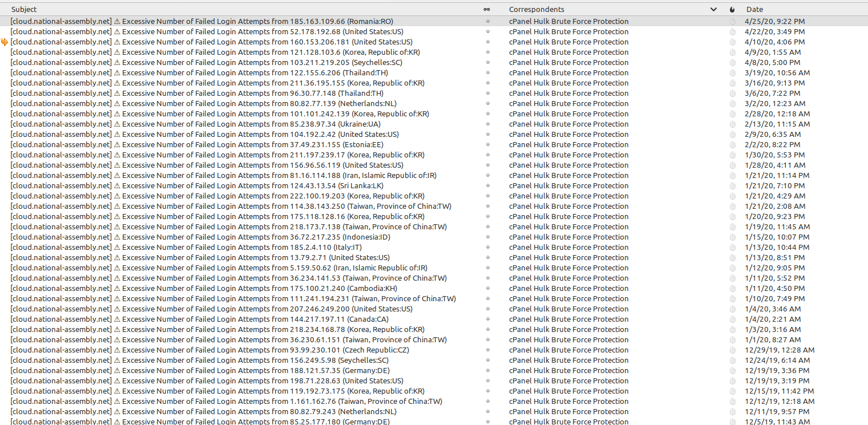This screenshot has height=425, width=868.
Task: Click junk icon on the 1/28/20, 4:11 AM row
Action: pos(733,165)
